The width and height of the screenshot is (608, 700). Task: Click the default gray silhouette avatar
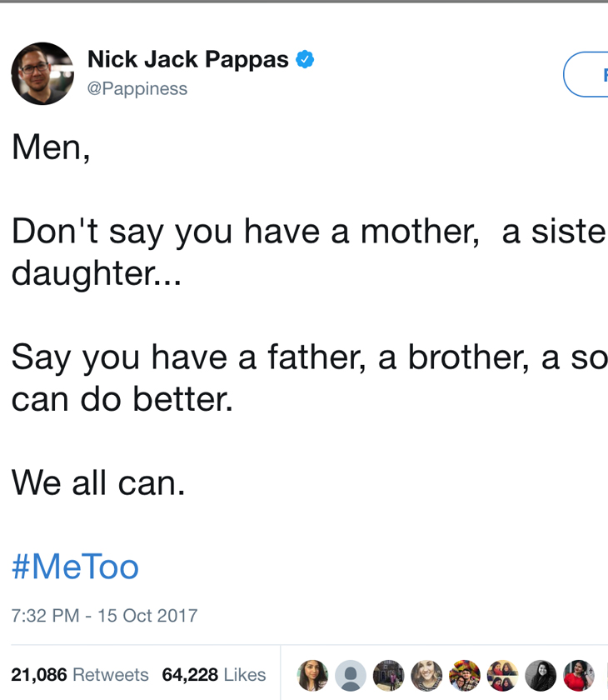(351, 675)
